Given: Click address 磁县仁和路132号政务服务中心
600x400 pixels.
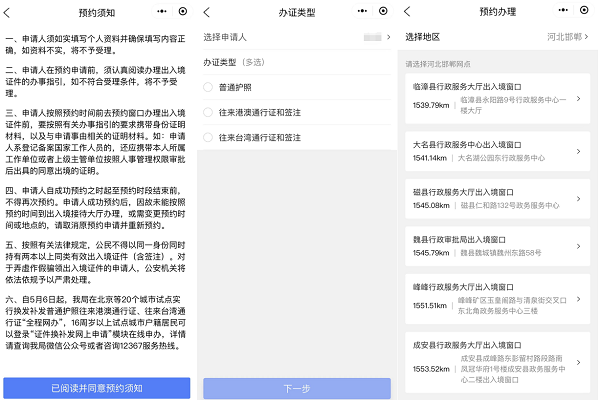Looking at the screenshot, I should pos(510,206).
